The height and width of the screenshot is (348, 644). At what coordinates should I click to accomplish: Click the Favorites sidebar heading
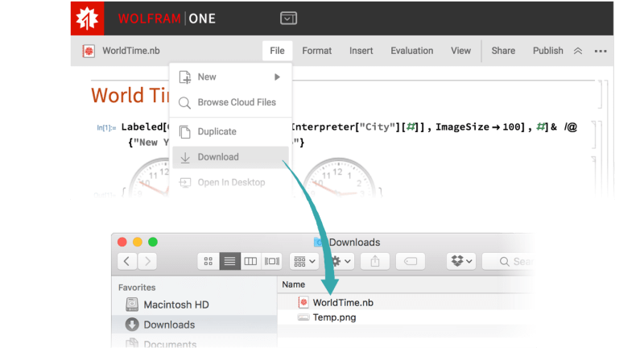137,288
